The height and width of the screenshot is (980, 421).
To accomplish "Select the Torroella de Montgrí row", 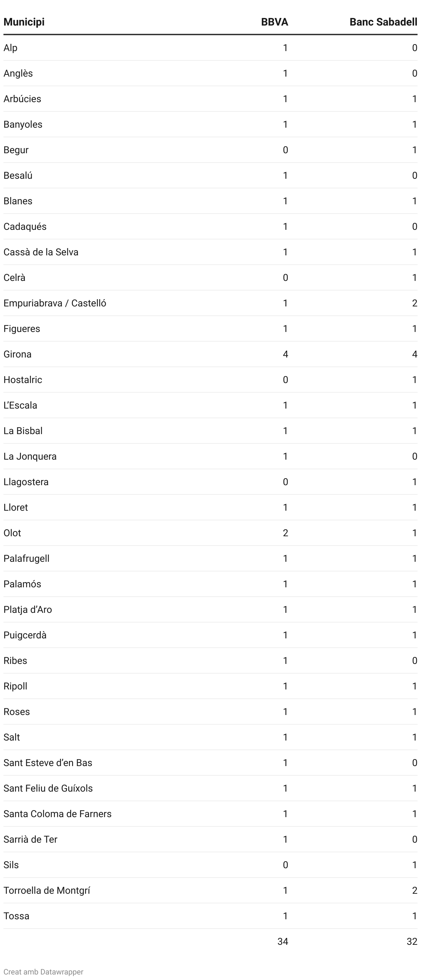I will [210, 891].
